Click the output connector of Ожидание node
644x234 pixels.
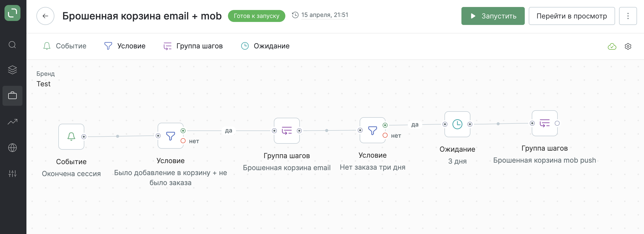(470, 124)
